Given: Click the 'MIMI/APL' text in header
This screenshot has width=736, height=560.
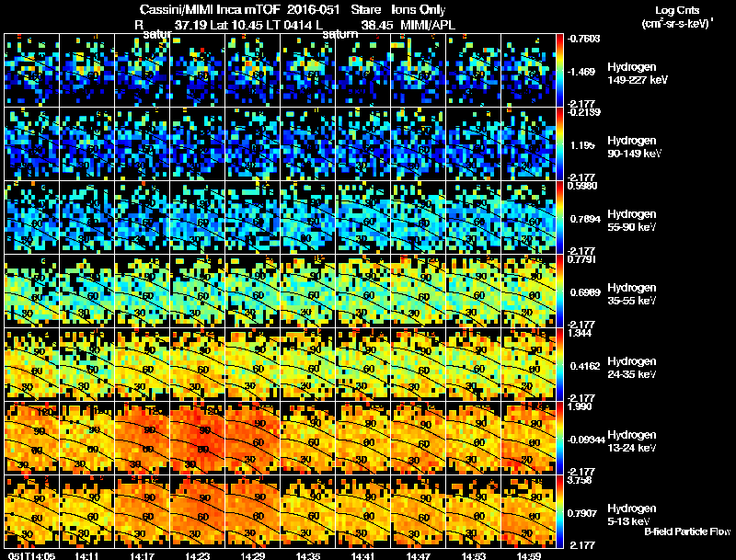Looking at the screenshot, I should [x=428, y=25].
